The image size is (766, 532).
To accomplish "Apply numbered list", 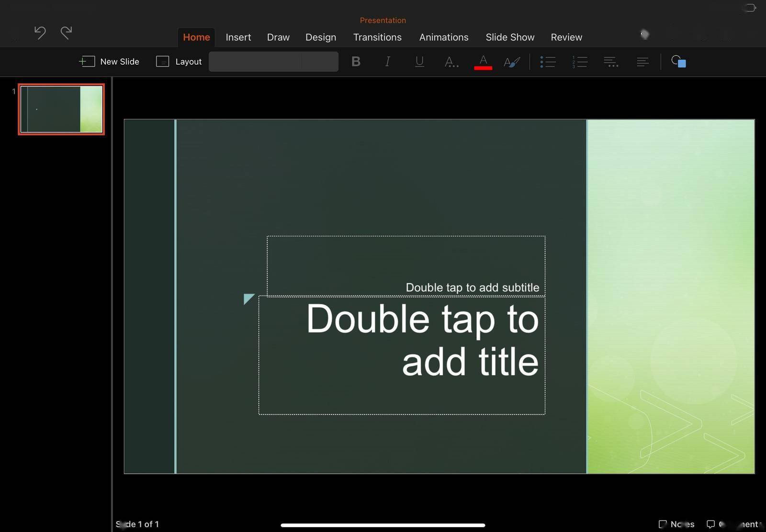I will tap(579, 62).
